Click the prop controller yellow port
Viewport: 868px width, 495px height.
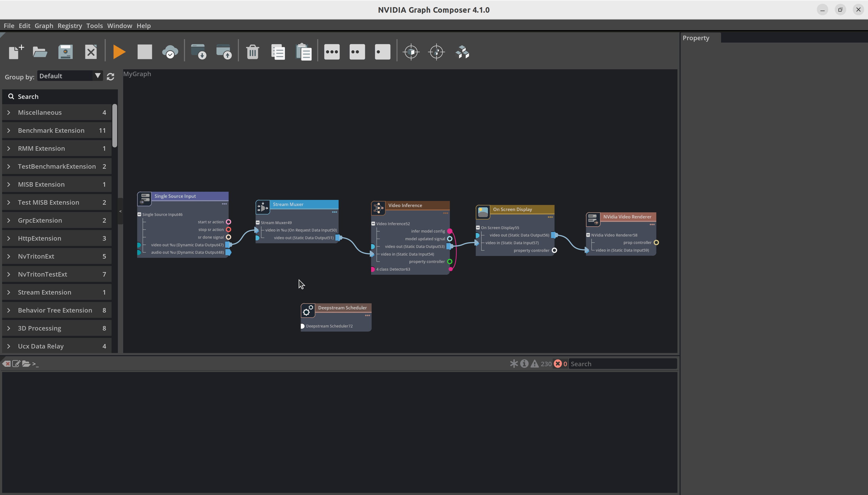coord(656,243)
